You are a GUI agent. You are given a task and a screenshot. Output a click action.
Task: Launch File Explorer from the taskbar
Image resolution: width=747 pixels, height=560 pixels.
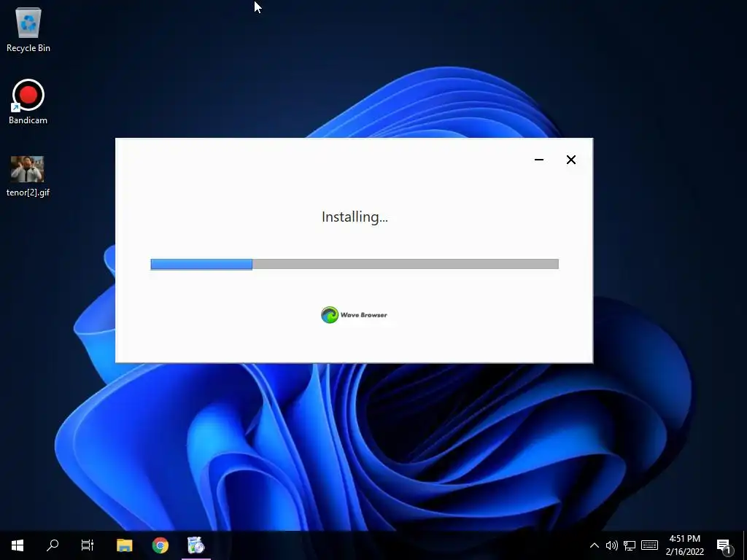coord(124,545)
